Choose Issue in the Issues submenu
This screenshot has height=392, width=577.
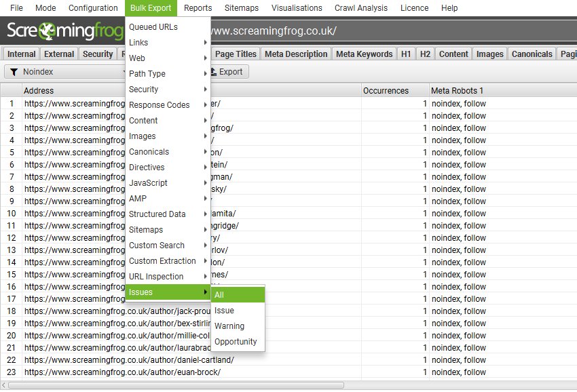click(x=238, y=311)
